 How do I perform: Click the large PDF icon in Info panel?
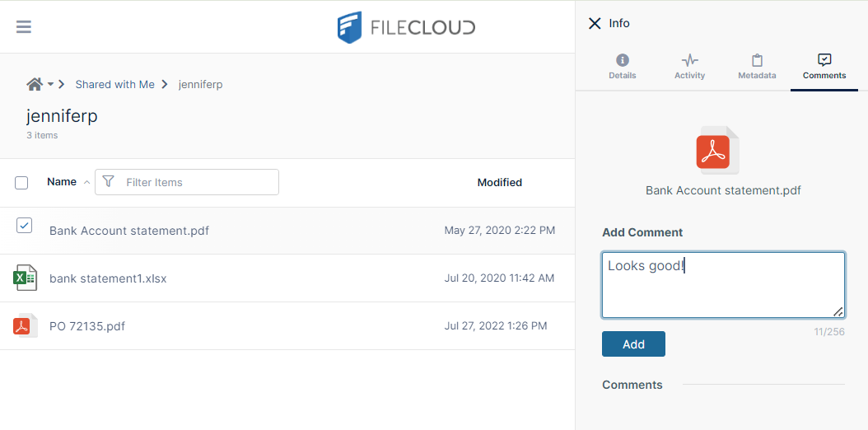point(714,151)
